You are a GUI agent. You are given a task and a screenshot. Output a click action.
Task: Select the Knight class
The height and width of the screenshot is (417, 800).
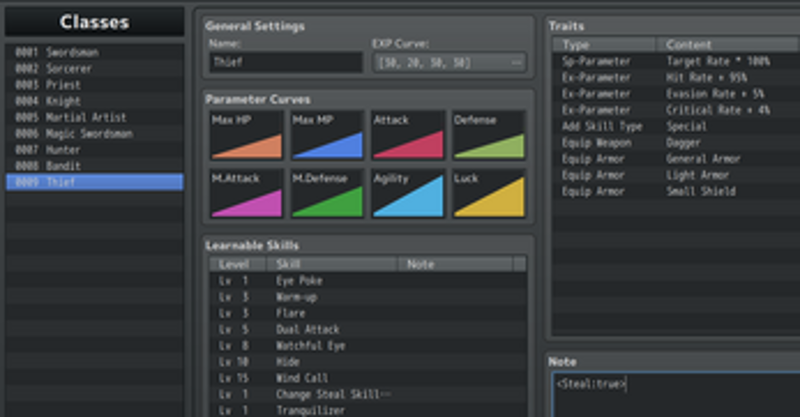click(94, 101)
